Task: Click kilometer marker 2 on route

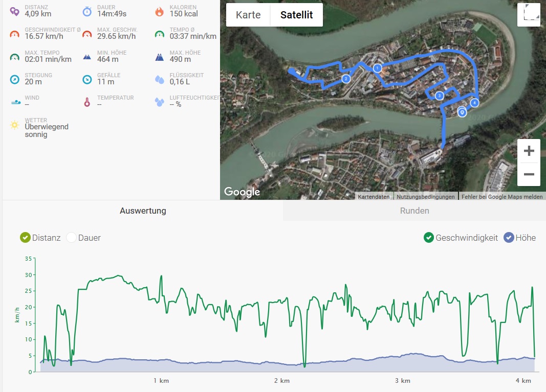Action: click(x=346, y=79)
